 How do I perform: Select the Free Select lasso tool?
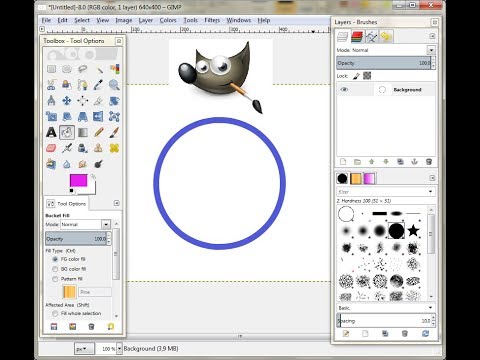(x=83, y=69)
